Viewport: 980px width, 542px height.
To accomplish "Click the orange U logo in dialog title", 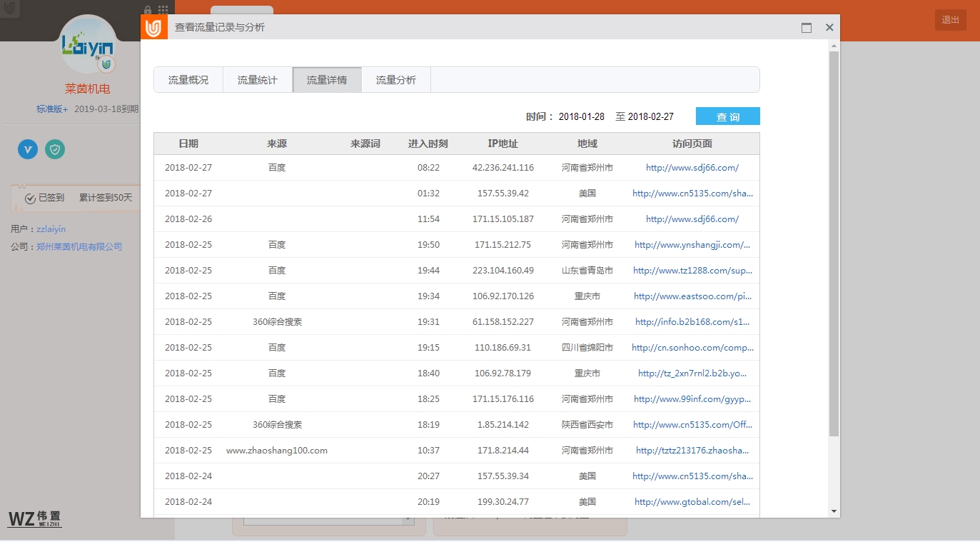I will [153, 28].
